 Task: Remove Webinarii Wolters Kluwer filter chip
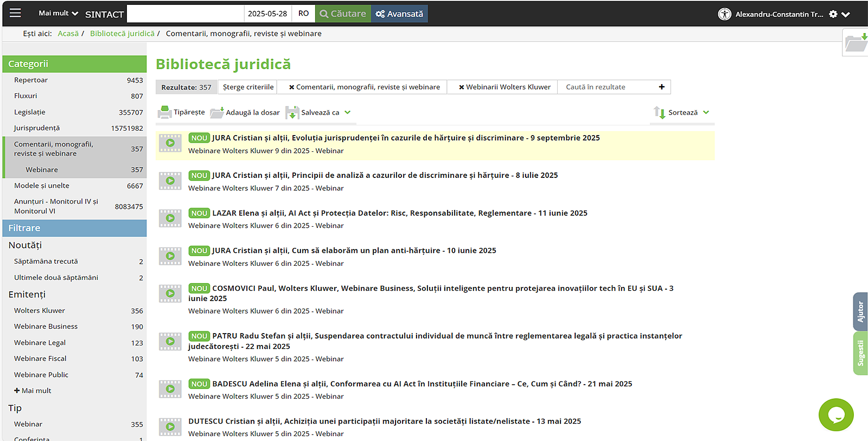point(462,87)
